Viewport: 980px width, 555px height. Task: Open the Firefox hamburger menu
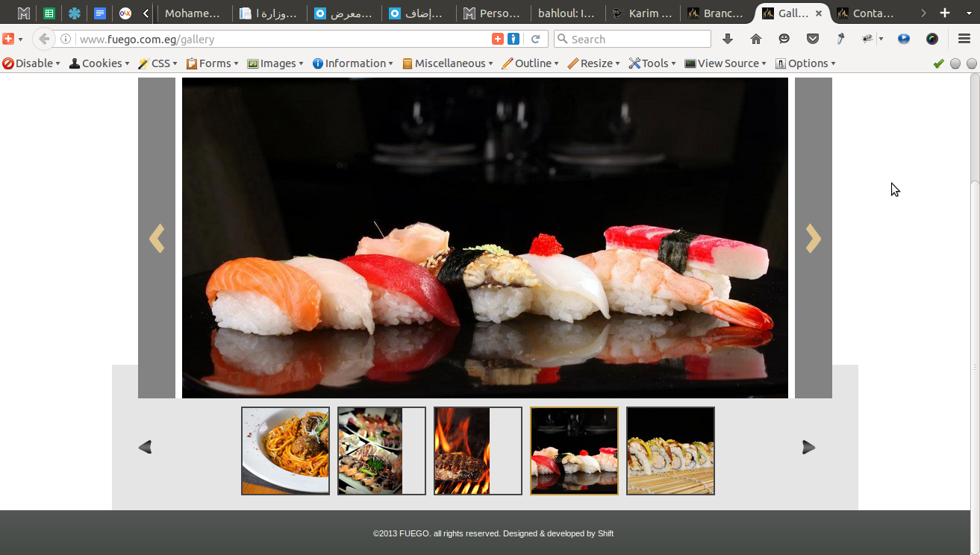click(964, 39)
